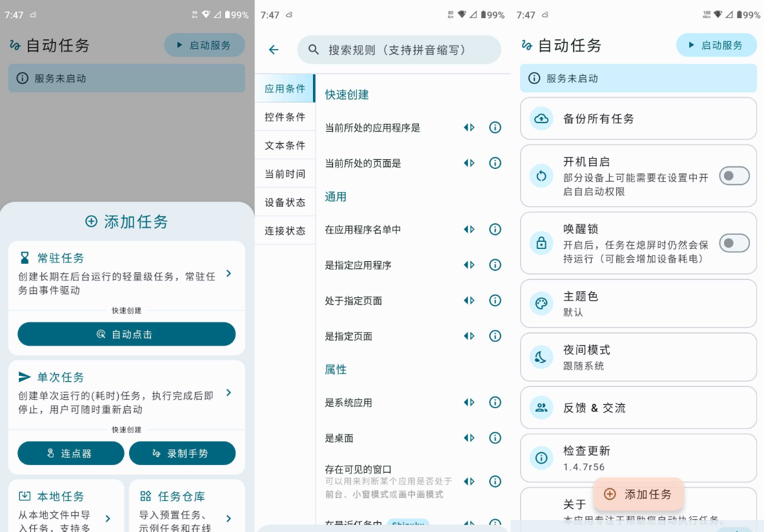Click the magnifier icon in the rule search bar
764x532 pixels.
314,50
